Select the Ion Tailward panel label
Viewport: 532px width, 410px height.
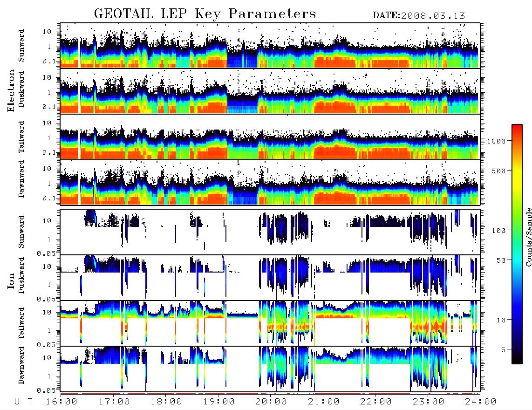pyautogui.click(x=21, y=323)
